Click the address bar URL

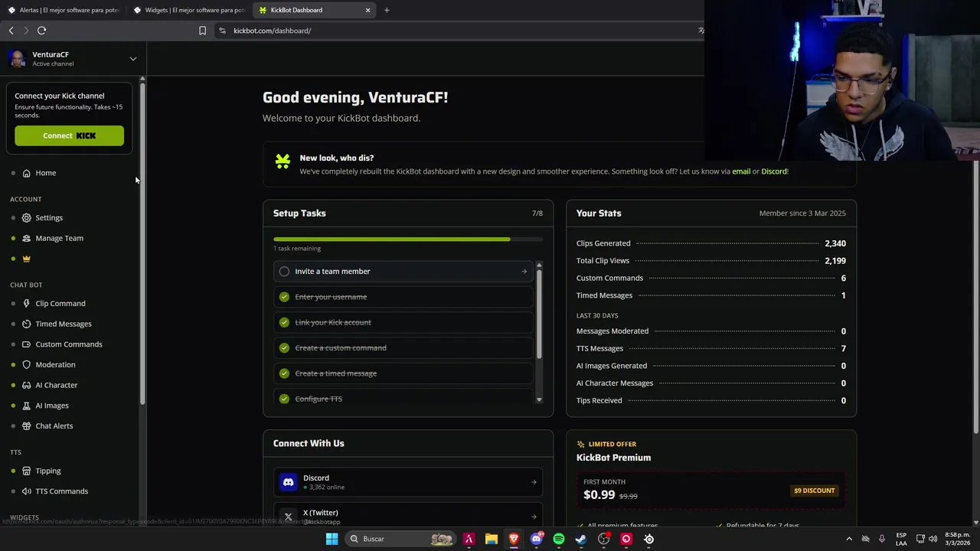click(272, 31)
